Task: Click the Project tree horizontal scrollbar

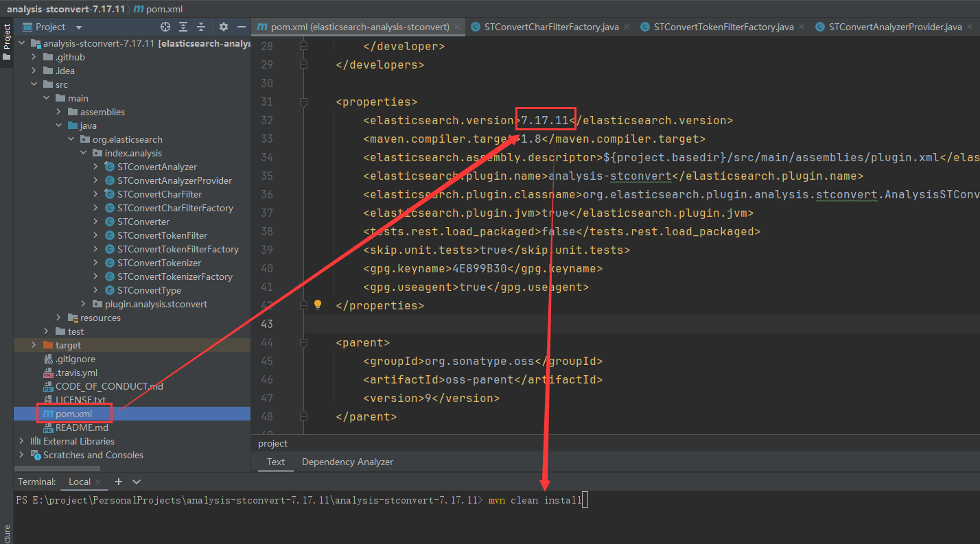Action: pos(56,469)
